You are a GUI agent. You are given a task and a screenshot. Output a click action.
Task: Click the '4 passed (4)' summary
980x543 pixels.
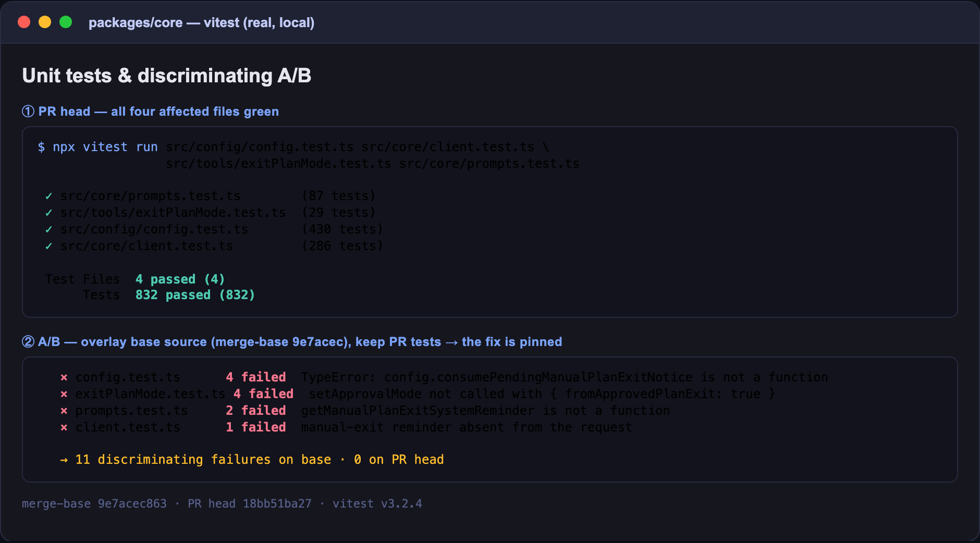pyautogui.click(x=180, y=280)
